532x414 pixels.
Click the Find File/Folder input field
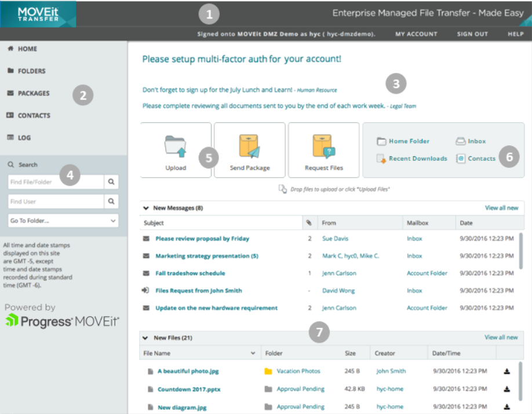tap(56, 182)
